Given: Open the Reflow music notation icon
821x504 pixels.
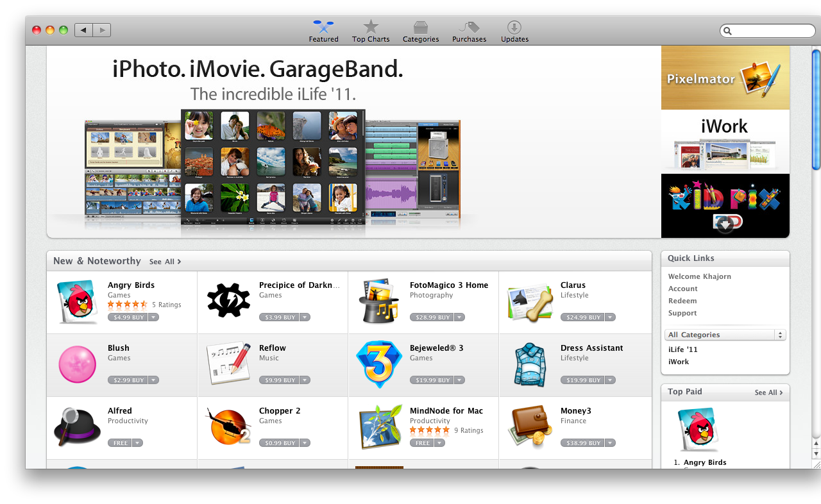Looking at the screenshot, I should [228, 364].
